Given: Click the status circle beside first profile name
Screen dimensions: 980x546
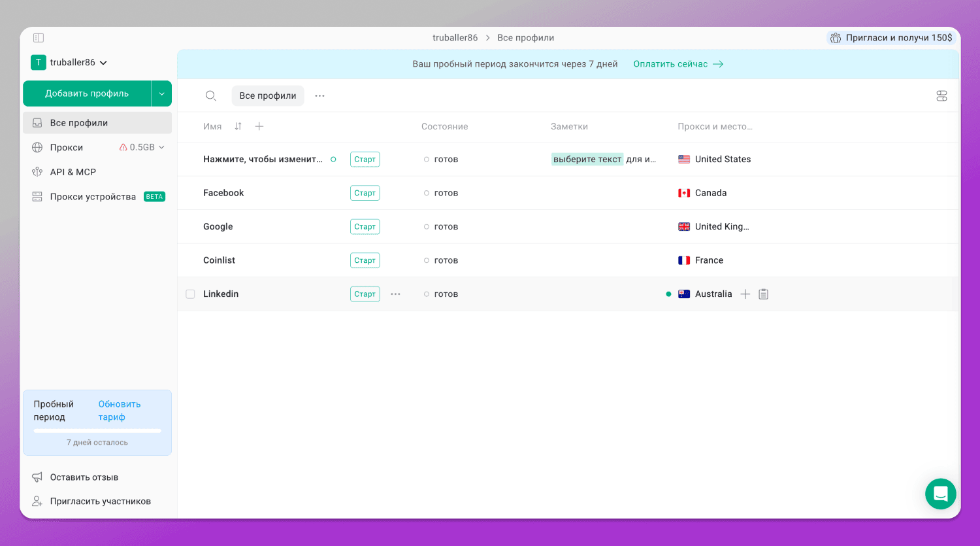Looking at the screenshot, I should [333, 160].
